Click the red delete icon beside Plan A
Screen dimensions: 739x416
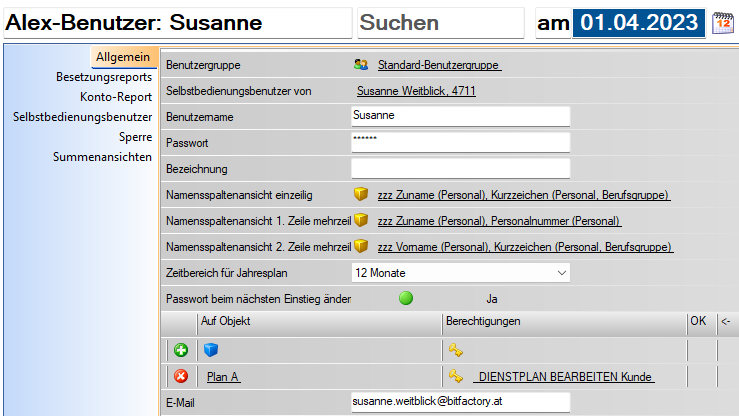point(181,377)
